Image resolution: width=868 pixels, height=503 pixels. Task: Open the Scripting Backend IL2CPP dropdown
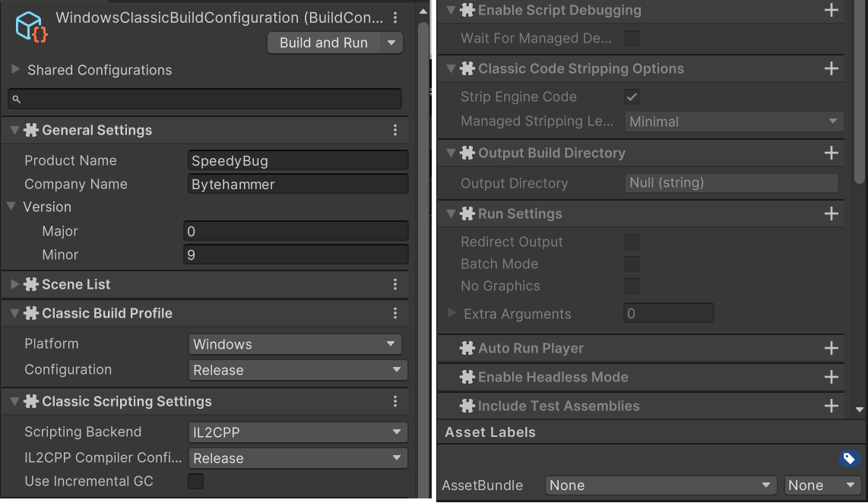[297, 432]
